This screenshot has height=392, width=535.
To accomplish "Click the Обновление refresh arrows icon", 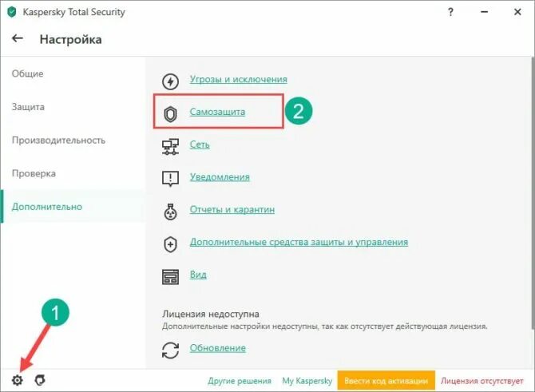I will point(170,350).
